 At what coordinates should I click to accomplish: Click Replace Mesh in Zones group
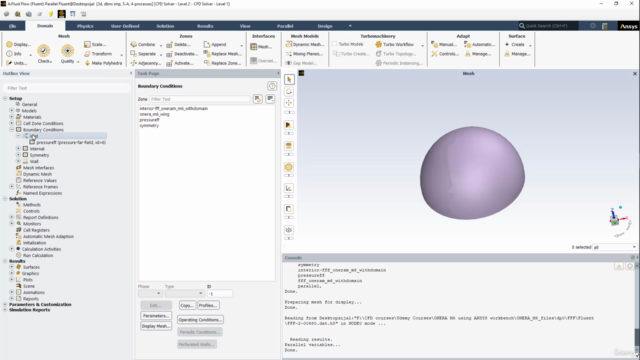(x=223, y=54)
